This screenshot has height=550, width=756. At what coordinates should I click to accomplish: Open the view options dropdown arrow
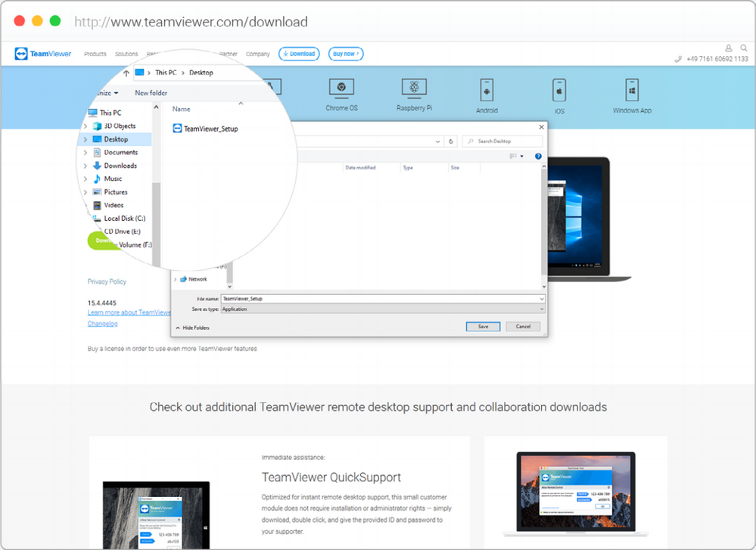[x=521, y=156]
